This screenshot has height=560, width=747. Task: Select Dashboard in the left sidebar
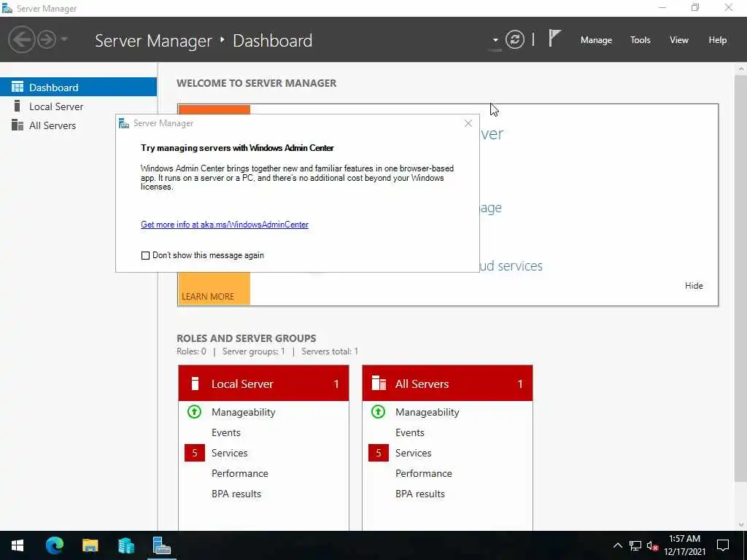[x=78, y=87]
